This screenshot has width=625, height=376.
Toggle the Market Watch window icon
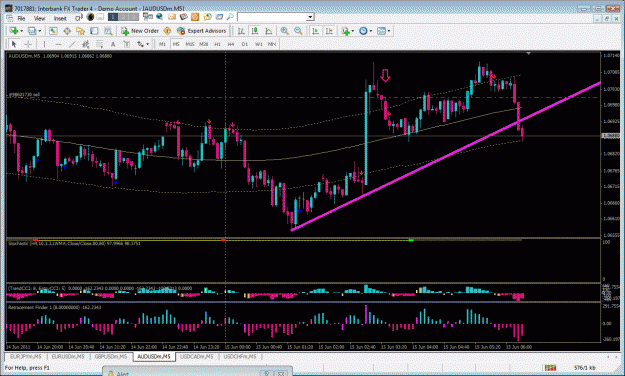click(x=53, y=31)
